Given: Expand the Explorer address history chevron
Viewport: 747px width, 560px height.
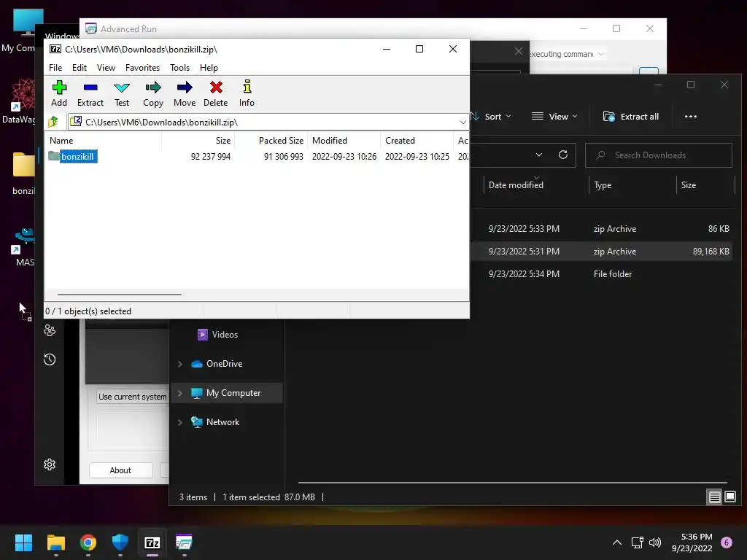Looking at the screenshot, I should [x=539, y=155].
